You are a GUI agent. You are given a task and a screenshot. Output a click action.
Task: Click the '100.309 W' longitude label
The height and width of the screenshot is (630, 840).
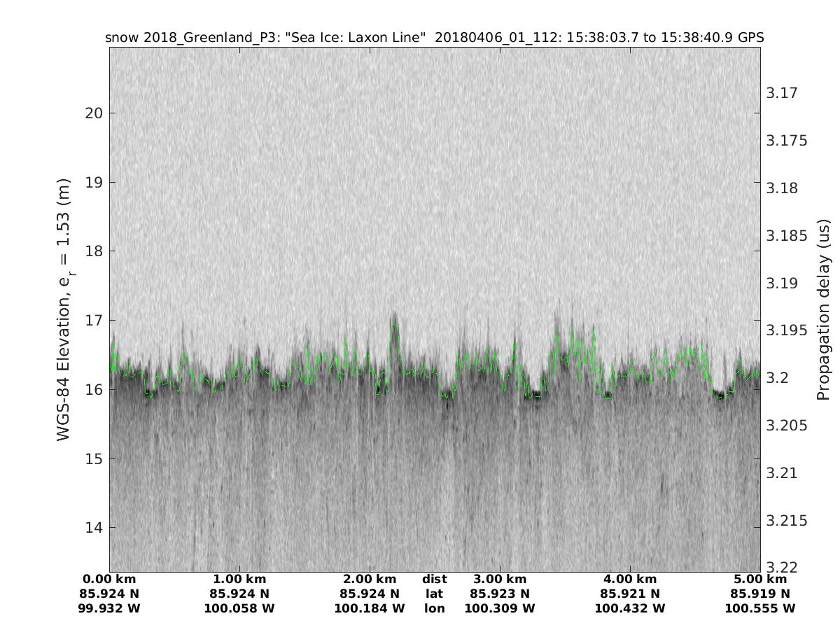(499, 609)
